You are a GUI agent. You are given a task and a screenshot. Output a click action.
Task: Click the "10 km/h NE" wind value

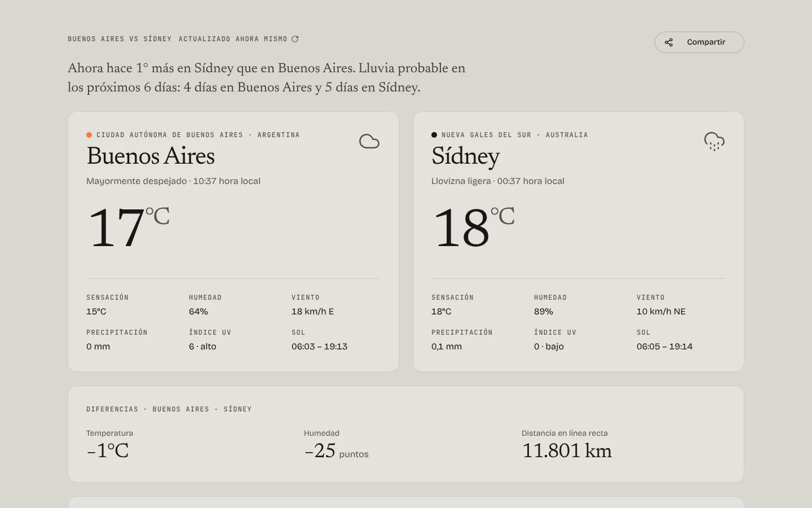click(661, 312)
